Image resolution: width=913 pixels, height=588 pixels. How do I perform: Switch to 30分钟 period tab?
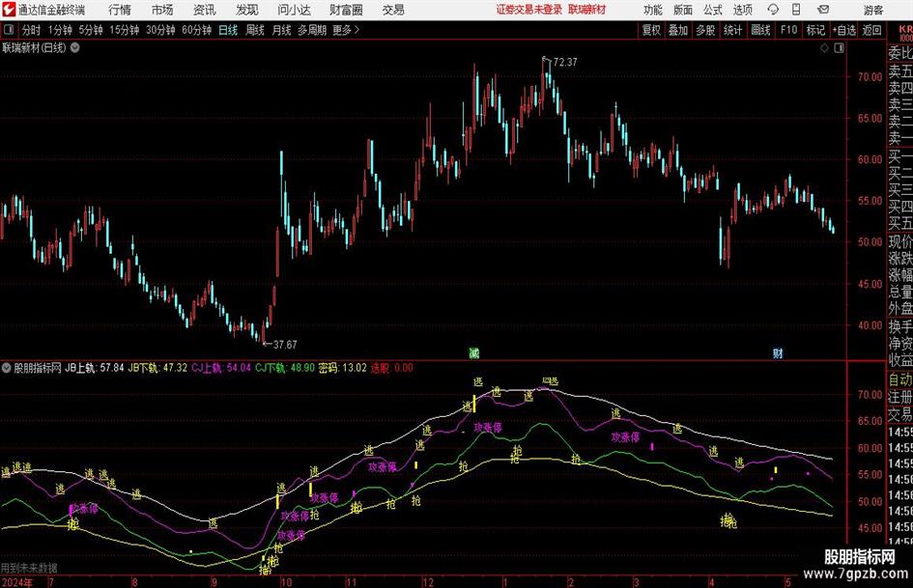point(160,30)
